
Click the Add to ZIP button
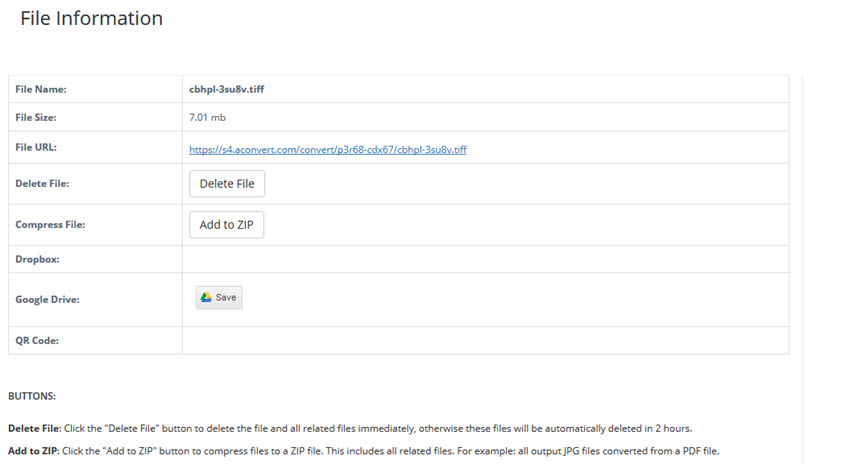point(227,225)
